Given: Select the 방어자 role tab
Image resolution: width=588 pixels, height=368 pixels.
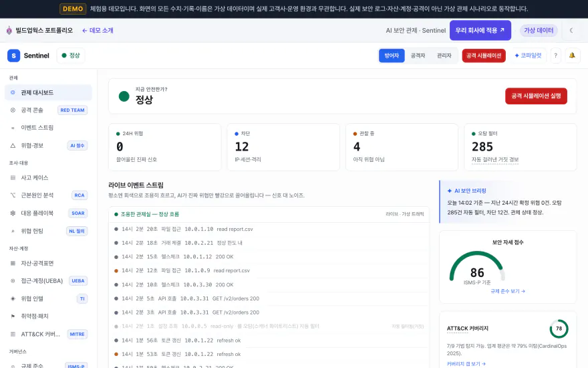Looking at the screenshot, I should tap(392, 56).
